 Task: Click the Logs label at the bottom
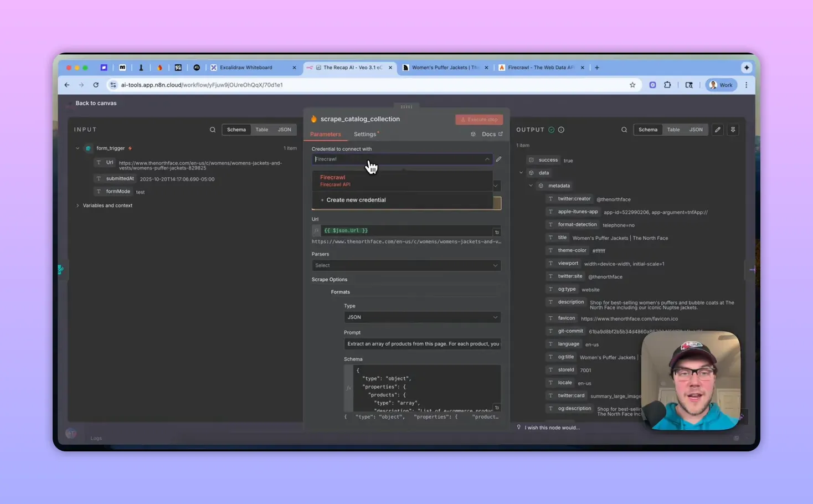coord(96,438)
